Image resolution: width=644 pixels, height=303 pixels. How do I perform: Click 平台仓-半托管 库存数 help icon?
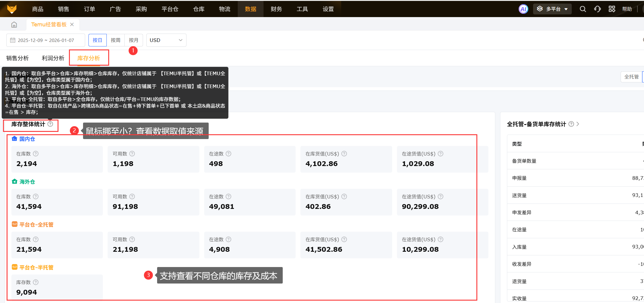coord(36,282)
